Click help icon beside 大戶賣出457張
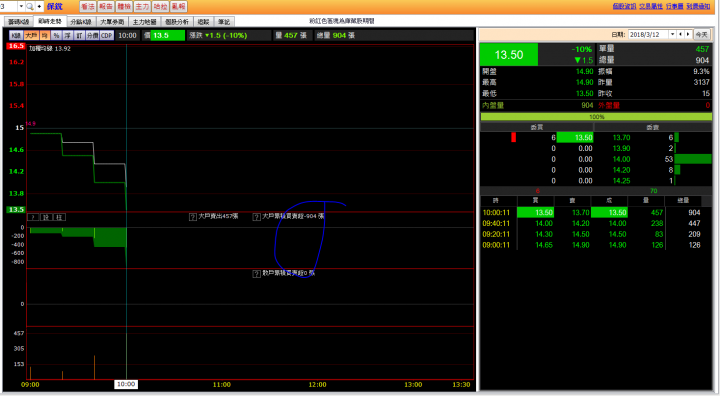Screen dimensions: 720x396 coord(193,217)
